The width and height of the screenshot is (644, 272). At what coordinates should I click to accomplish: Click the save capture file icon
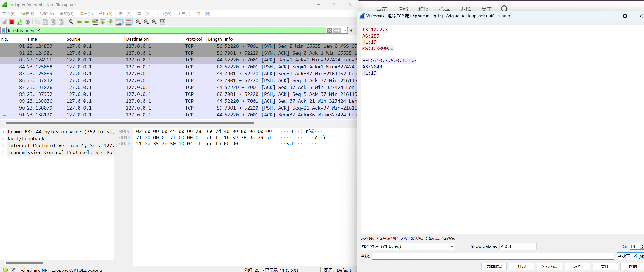[x=46, y=22]
